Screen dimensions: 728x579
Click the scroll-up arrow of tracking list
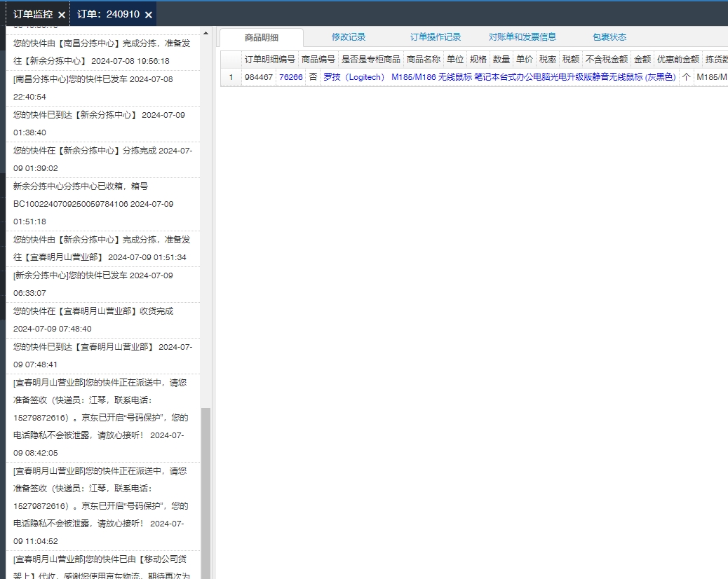pyautogui.click(x=205, y=33)
